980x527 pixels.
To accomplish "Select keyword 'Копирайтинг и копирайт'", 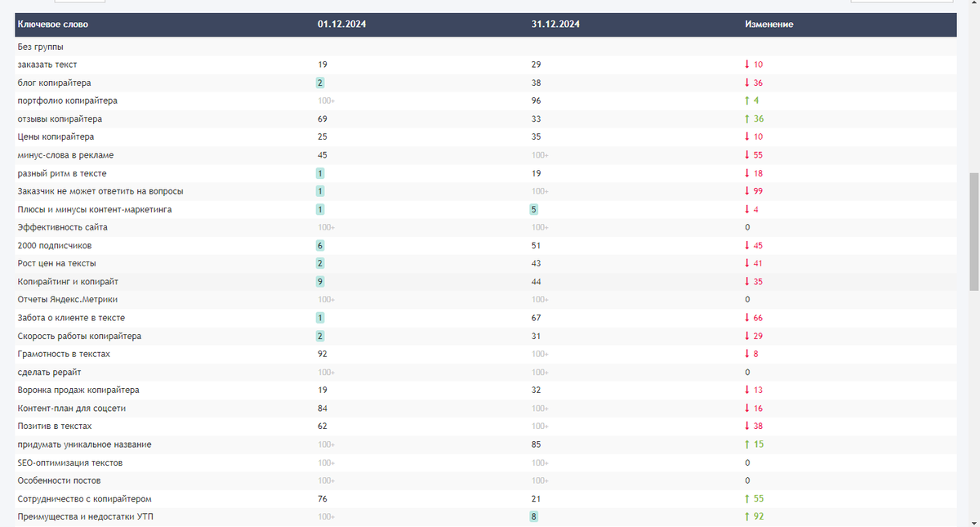I will click(68, 281).
